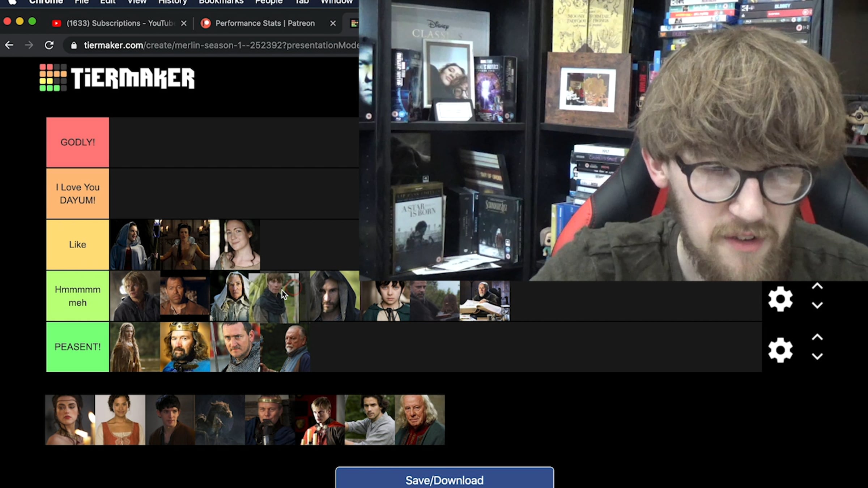The height and width of the screenshot is (488, 868).
Task: Open the Window menu
Action: [336, 2]
